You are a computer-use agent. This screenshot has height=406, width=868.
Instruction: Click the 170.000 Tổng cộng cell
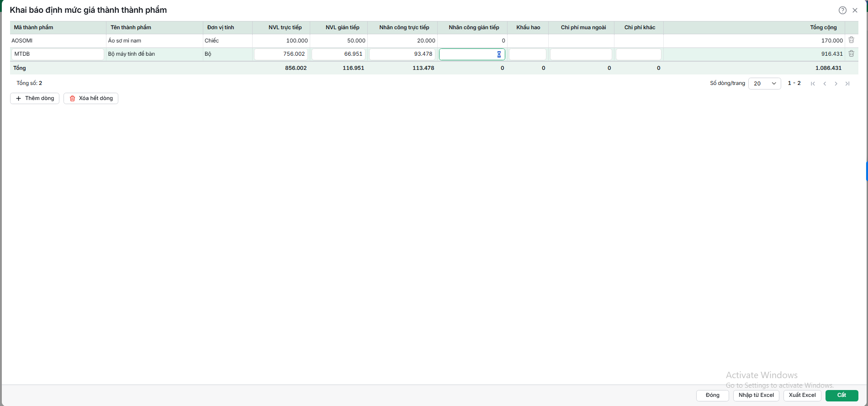pyautogui.click(x=754, y=41)
